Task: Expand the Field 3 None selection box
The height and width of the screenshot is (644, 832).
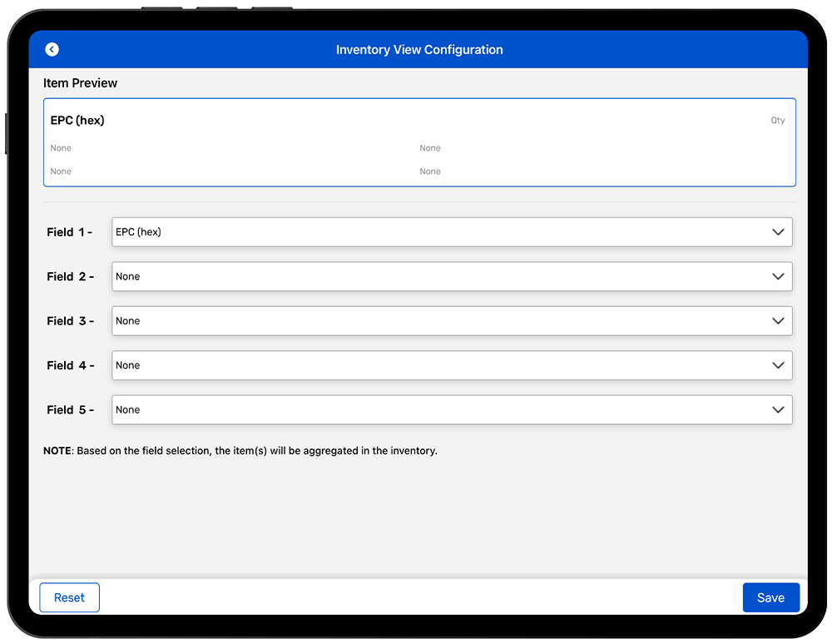Action: [x=441, y=321]
